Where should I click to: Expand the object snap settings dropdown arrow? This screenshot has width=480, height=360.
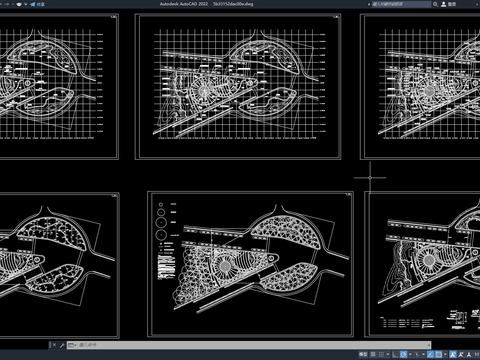point(445,354)
